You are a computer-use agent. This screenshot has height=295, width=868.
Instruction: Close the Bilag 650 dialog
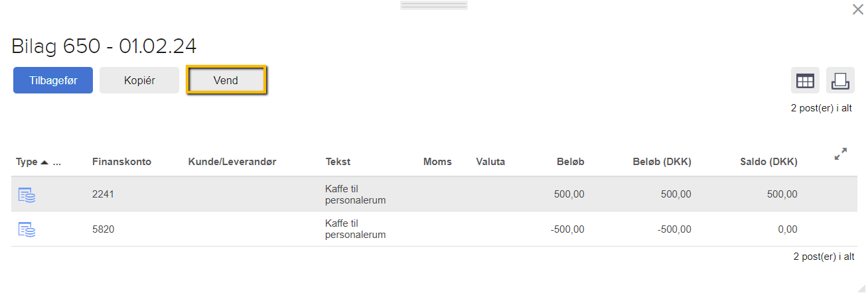pos(857,9)
